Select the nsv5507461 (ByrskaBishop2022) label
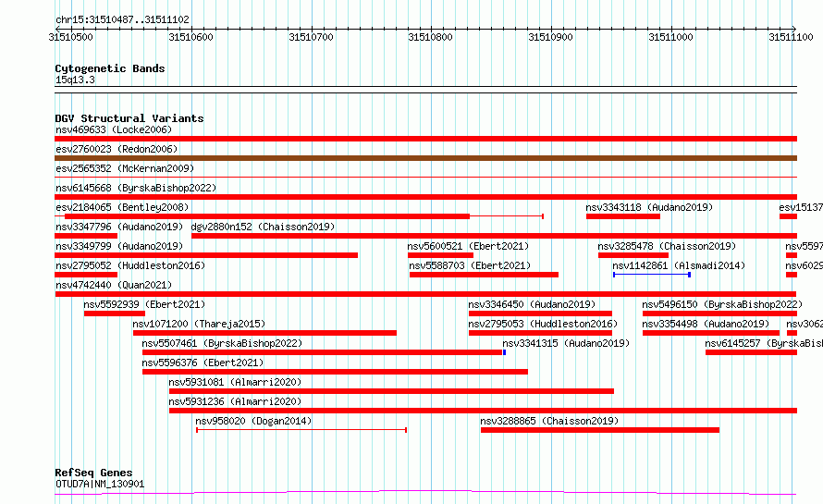Image resolution: width=823 pixels, height=504 pixels. tap(222, 343)
